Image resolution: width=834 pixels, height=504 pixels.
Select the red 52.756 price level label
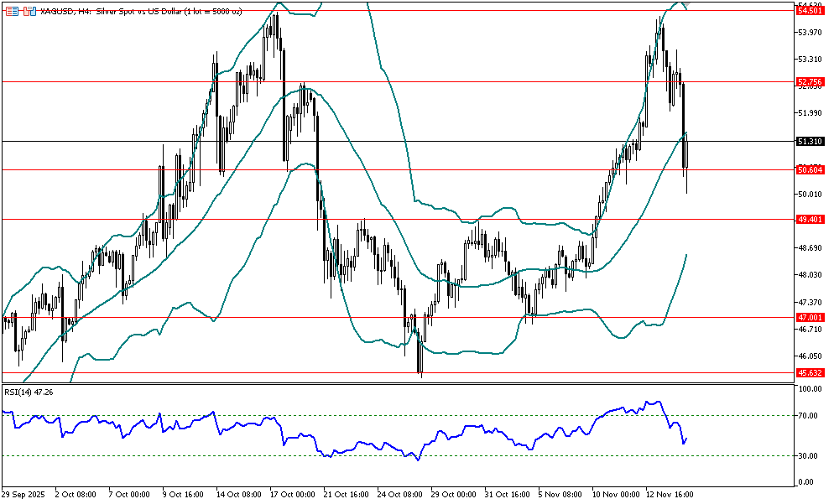tap(809, 82)
